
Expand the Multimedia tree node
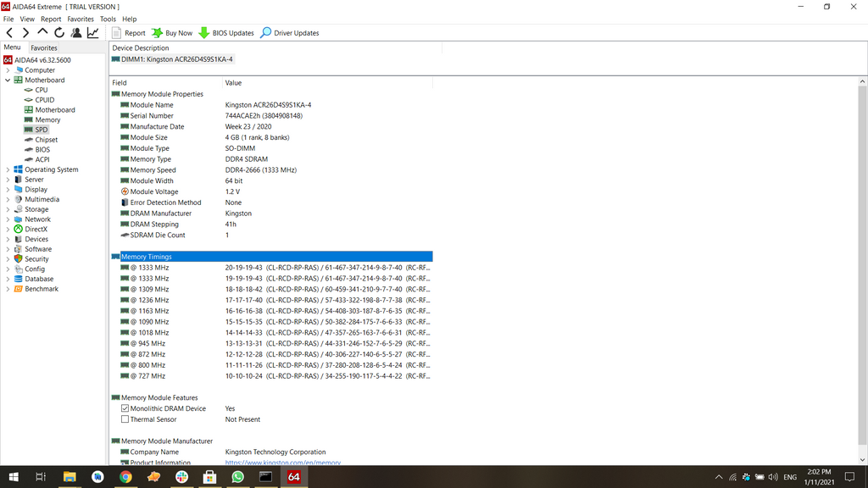(8, 200)
